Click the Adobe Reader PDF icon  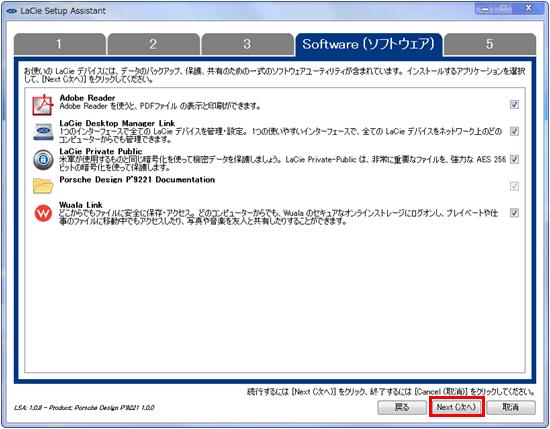point(43,105)
